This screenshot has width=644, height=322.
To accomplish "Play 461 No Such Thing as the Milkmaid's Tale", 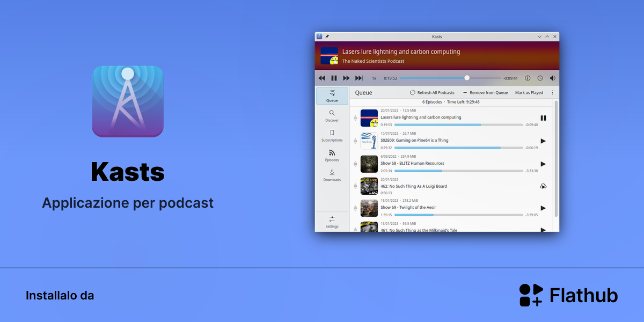I will tap(543, 230).
